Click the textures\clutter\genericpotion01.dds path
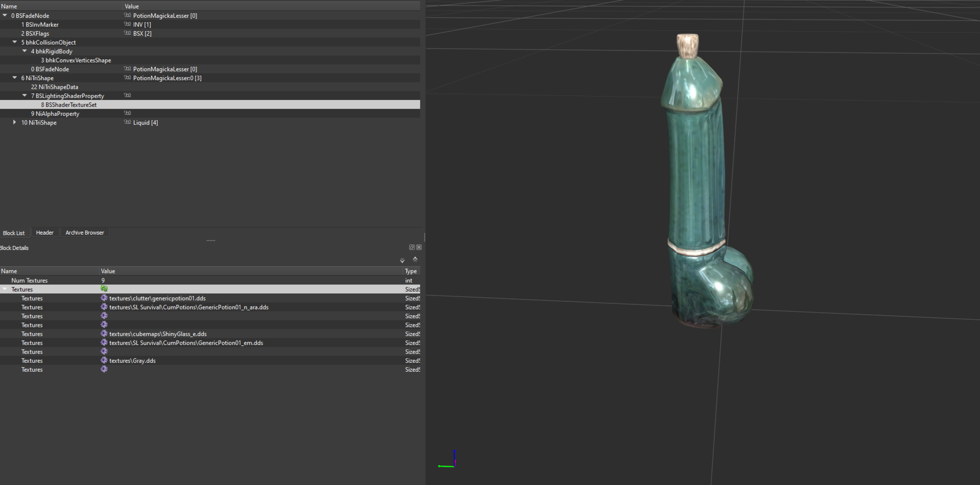 (x=157, y=298)
